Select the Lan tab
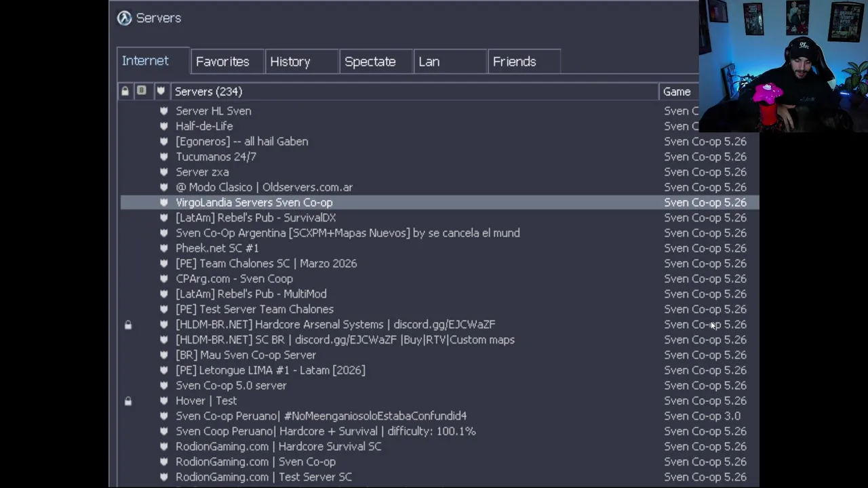 [429, 62]
